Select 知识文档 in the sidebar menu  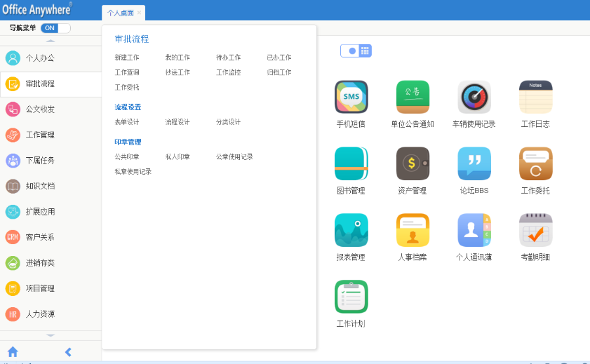[39, 186]
